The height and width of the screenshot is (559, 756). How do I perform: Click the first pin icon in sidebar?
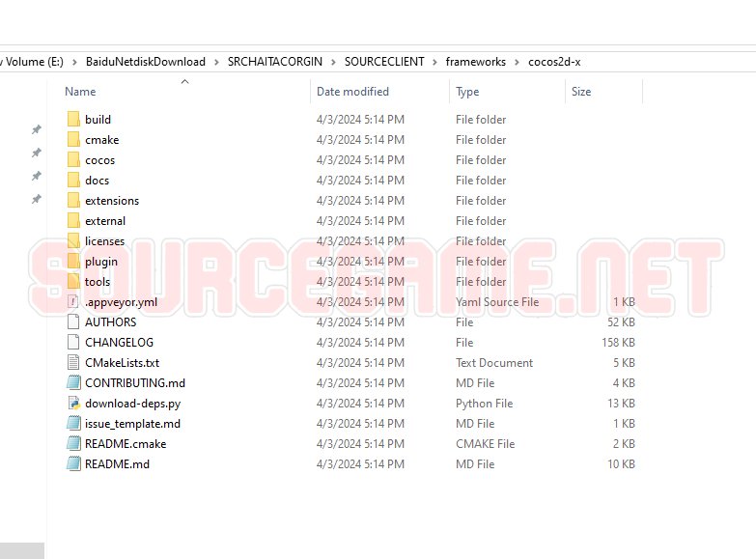click(37, 129)
